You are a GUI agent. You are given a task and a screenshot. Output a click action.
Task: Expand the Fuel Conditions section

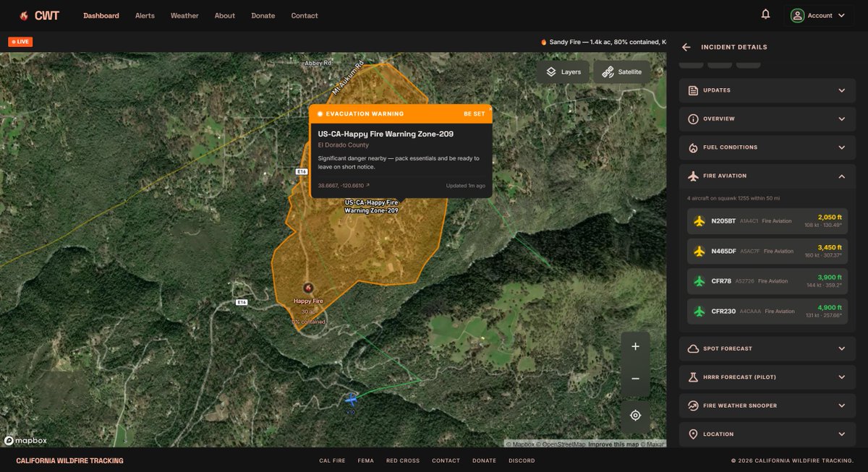[841, 147]
